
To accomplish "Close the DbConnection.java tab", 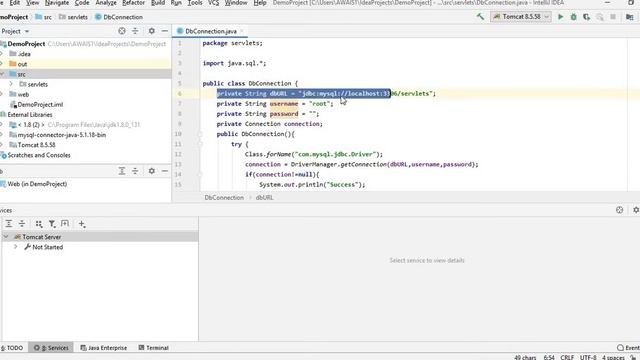I will (242, 31).
